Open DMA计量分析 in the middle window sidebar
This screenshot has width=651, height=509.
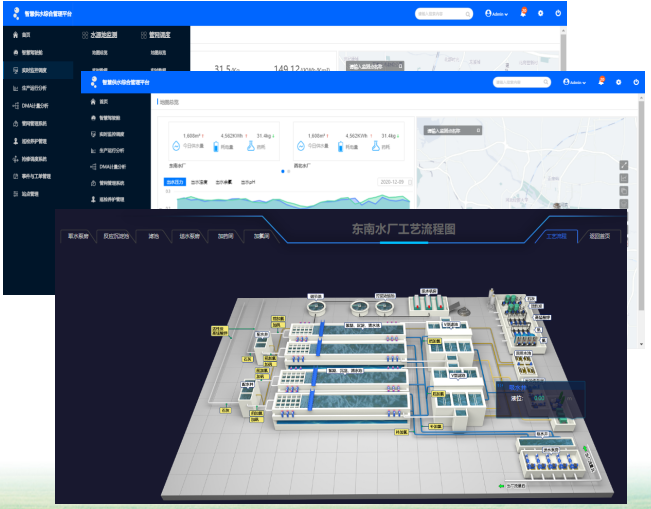108,166
